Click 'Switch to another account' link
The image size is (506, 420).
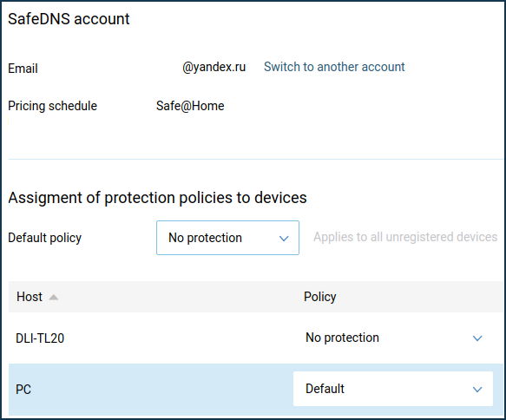(334, 67)
